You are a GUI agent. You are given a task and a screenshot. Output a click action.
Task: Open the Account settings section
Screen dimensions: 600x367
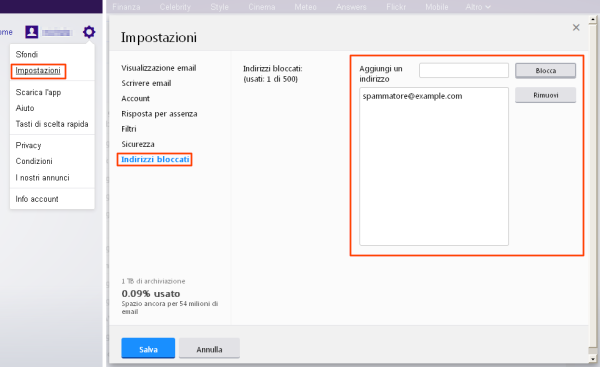pyautogui.click(x=135, y=99)
